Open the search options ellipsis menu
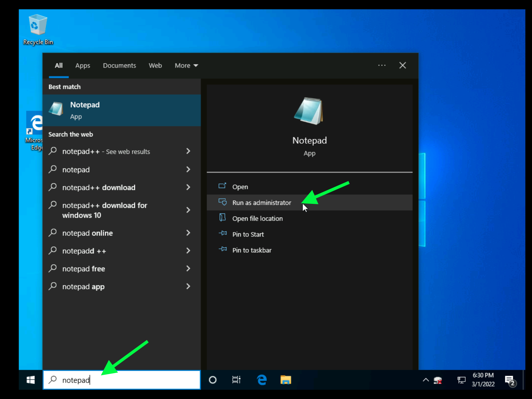The height and width of the screenshot is (399, 532). coord(382,65)
